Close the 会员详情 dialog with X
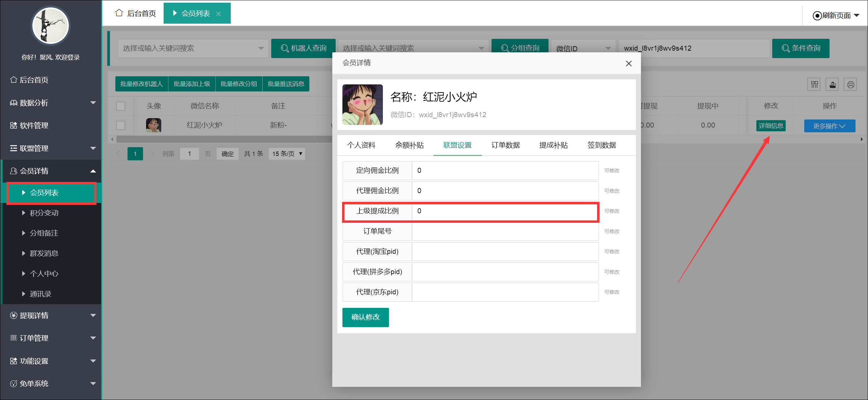868x400 pixels. pyautogui.click(x=628, y=63)
